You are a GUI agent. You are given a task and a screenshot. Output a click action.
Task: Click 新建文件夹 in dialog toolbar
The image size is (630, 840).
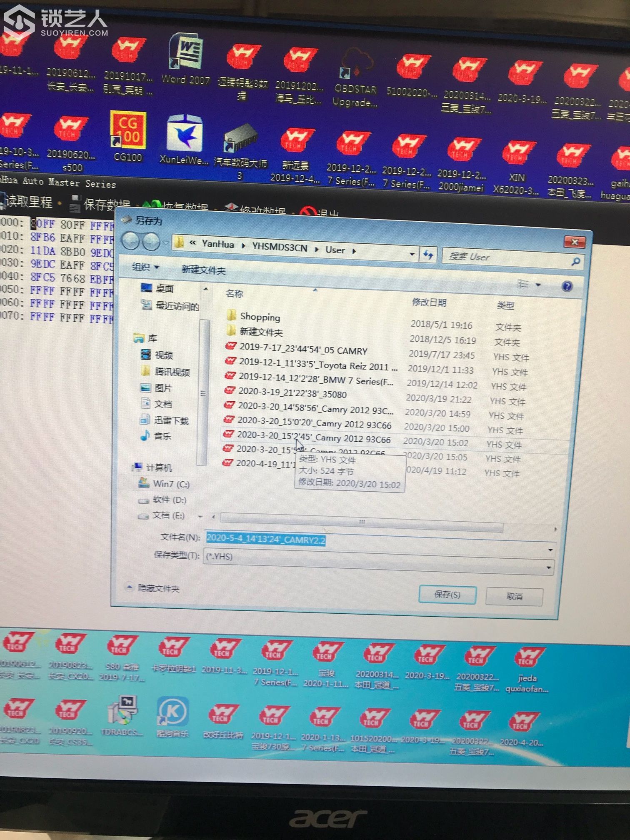pyautogui.click(x=203, y=270)
